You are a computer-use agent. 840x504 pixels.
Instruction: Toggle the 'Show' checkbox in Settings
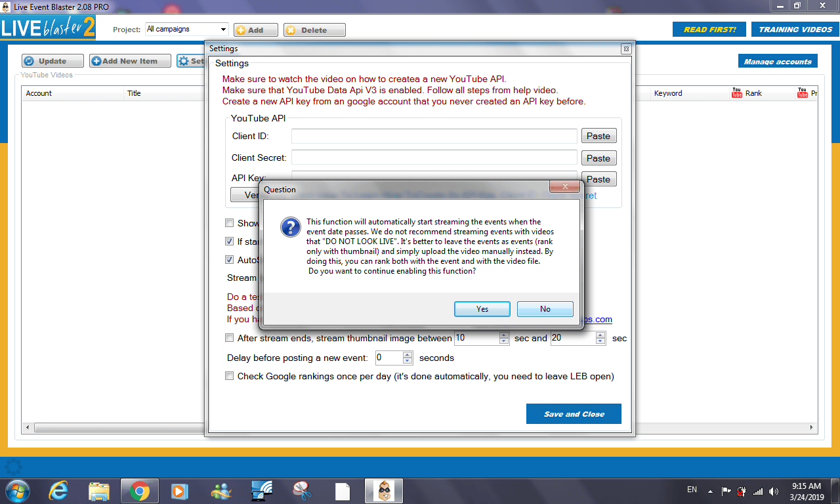(229, 223)
